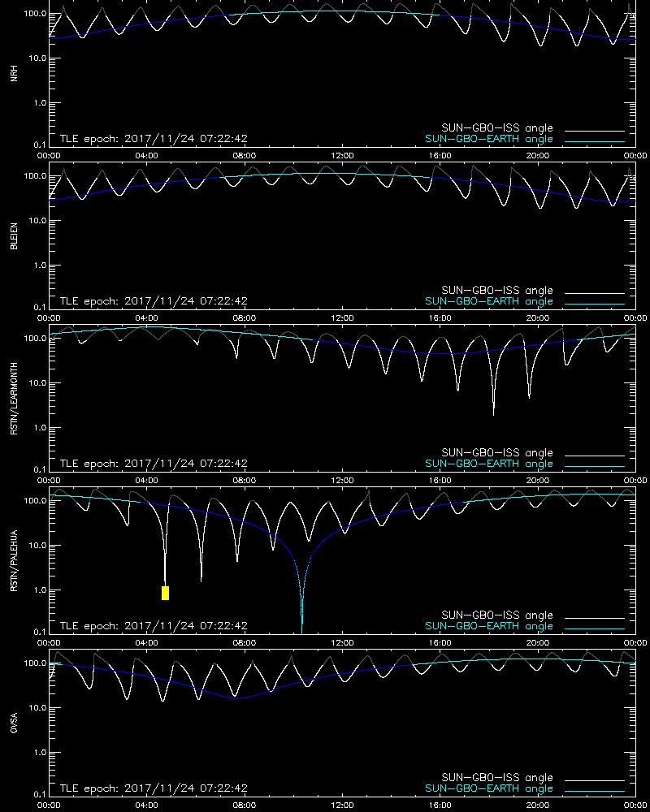
Task: Click the yellow marker in the RSTN/PALEHUA plot
Action: point(166,593)
